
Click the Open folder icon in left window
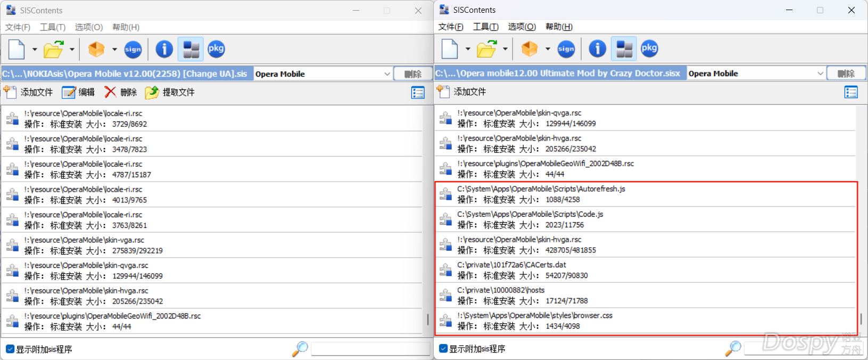pos(54,50)
